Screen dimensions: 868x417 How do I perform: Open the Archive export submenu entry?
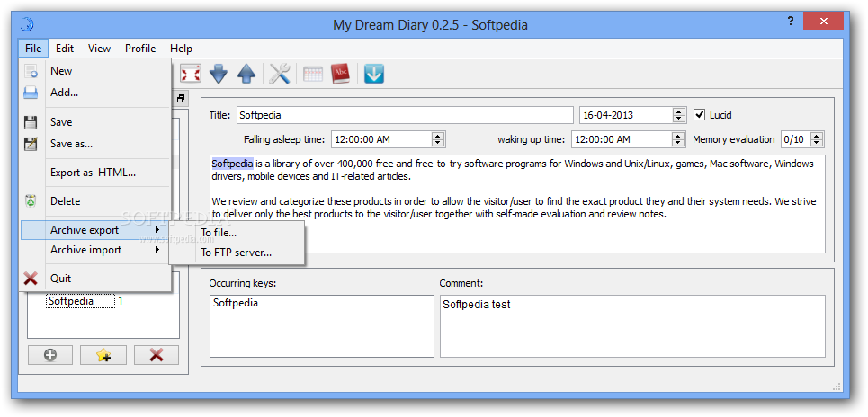[x=95, y=230]
